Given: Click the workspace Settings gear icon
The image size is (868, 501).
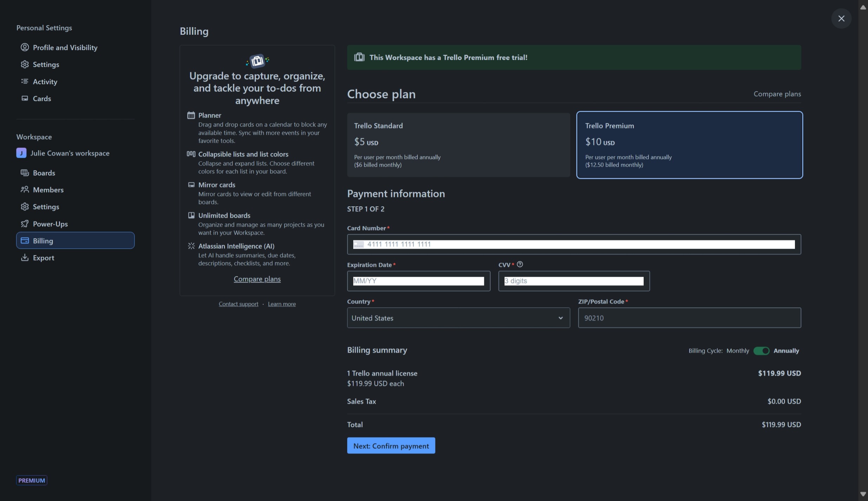Looking at the screenshot, I should [25, 207].
